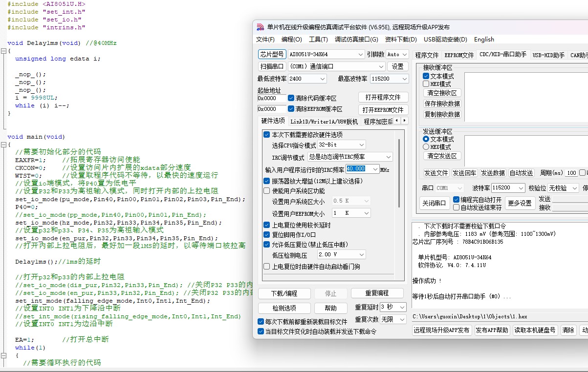The width and height of the screenshot is (588, 372).
Task: Click the 检测选项 button
Action: tap(284, 308)
